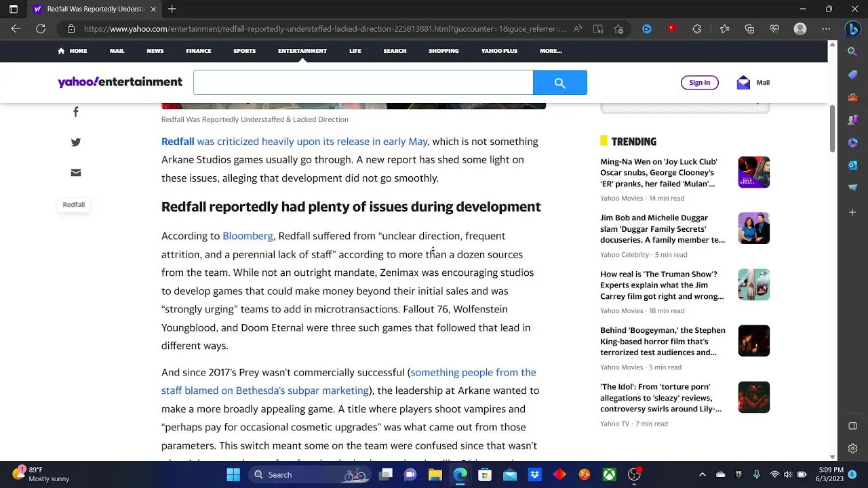
Task: Click the Yahoo search input field
Action: click(x=363, y=83)
